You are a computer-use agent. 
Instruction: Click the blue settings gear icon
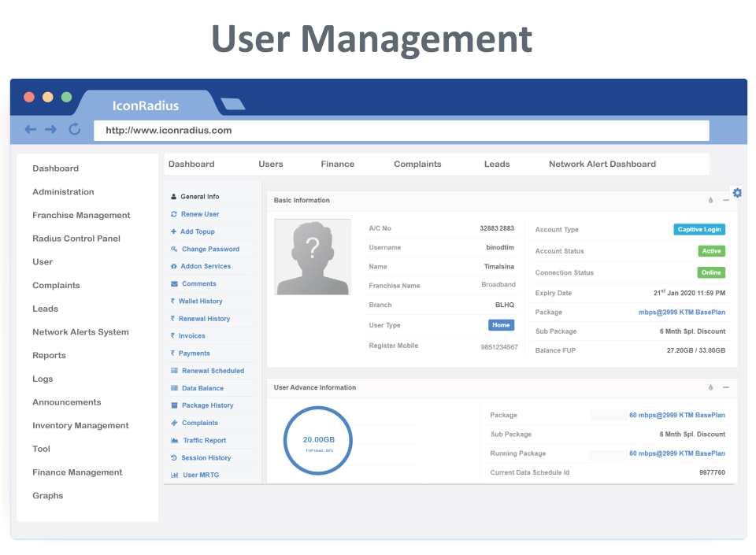(x=737, y=192)
